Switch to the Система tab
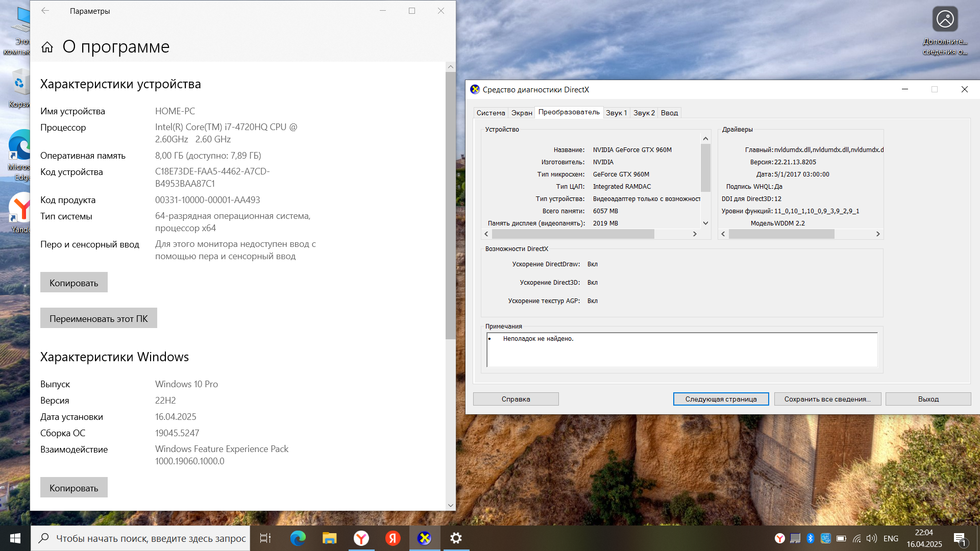Viewport: 980px width, 551px height. (x=491, y=113)
